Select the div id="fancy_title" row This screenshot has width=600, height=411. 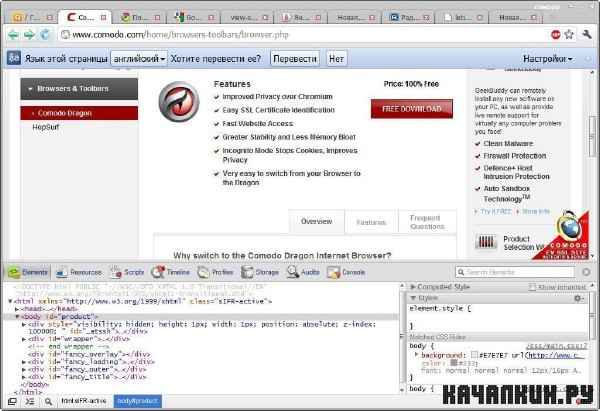[x=87, y=377]
